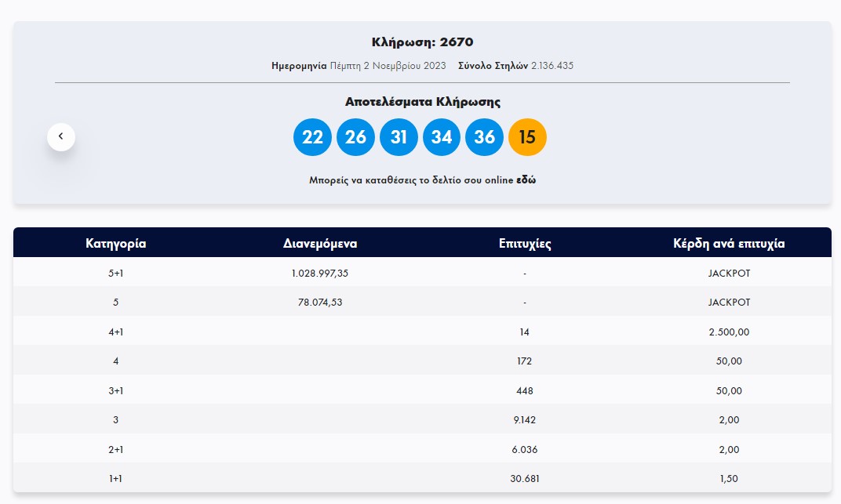Select the blue number 34 ball
Viewport: 841px width, 504px height.
click(442, 137)
